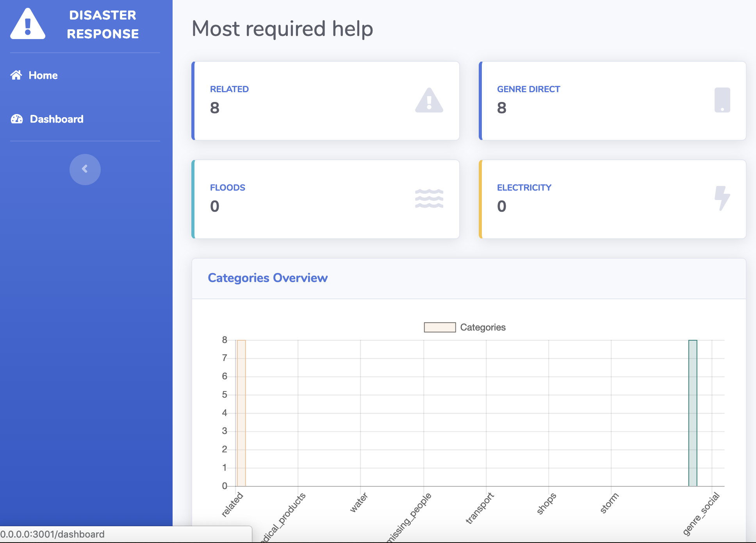Click the mobile phone icon in Genre Direct card
Image resolution: width=756 pixels, height=543 pixels.
tap(722, 100)
